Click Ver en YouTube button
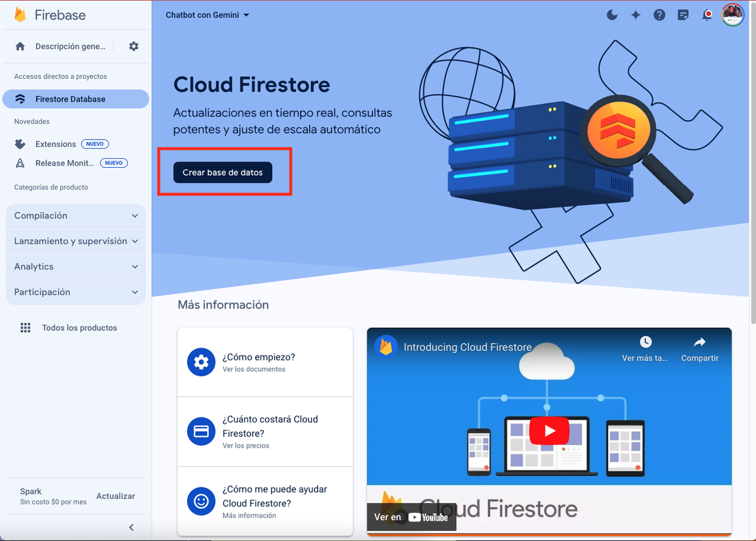Image resolution: width=756 pixels, height=541 pixels. 411,517
